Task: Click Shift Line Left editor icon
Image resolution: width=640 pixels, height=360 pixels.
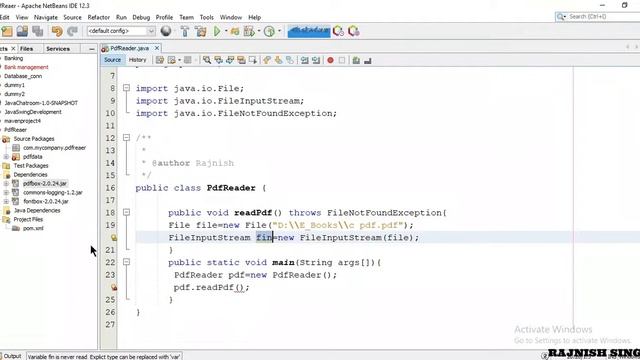Action: [x=304, y=60]
